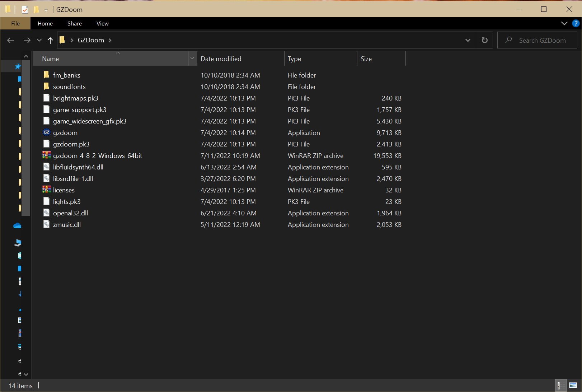Select the soundfonts folder icon
This screenshot has width=582, height=392.
pyautogui.click(x=46, y=86)
